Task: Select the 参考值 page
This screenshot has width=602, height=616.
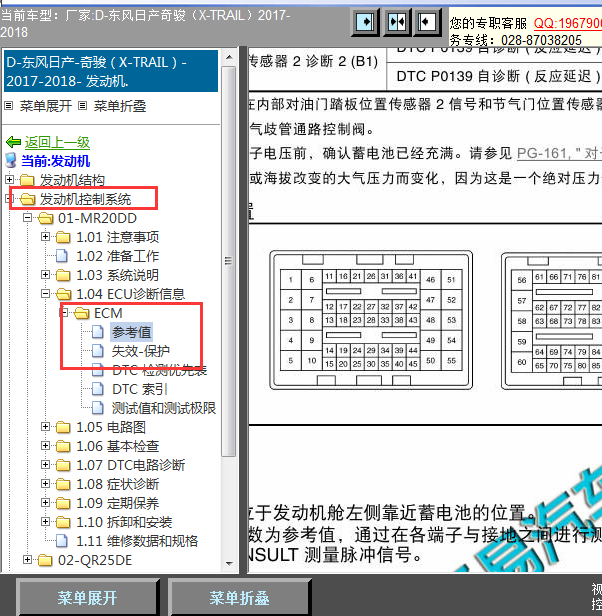Action: click(x=132, y=332)
